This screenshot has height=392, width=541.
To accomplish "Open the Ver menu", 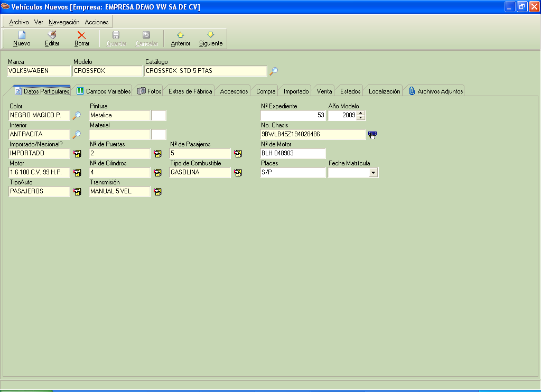I will coord(38,22).
